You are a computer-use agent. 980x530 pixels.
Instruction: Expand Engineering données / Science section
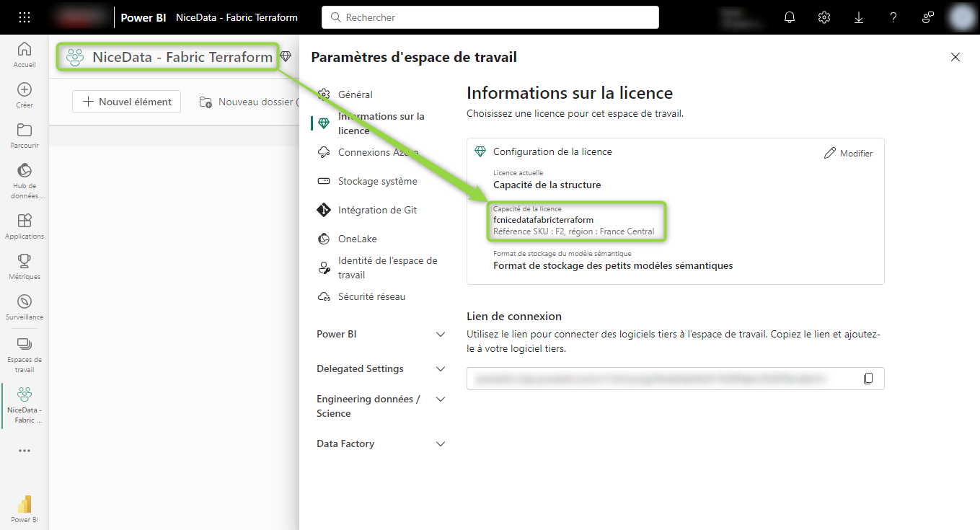pyautogui.click(x=381, y=406)
